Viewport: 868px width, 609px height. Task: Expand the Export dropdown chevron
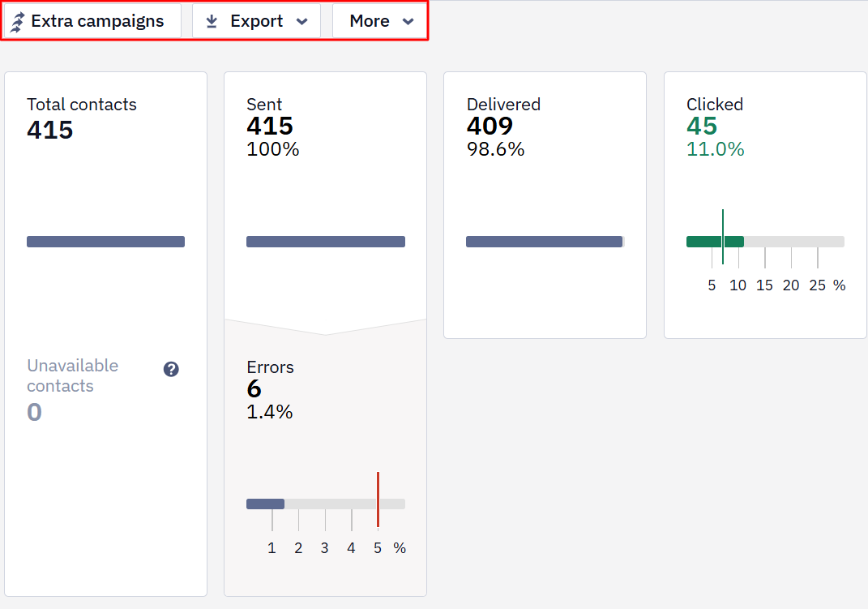point(301,22)
